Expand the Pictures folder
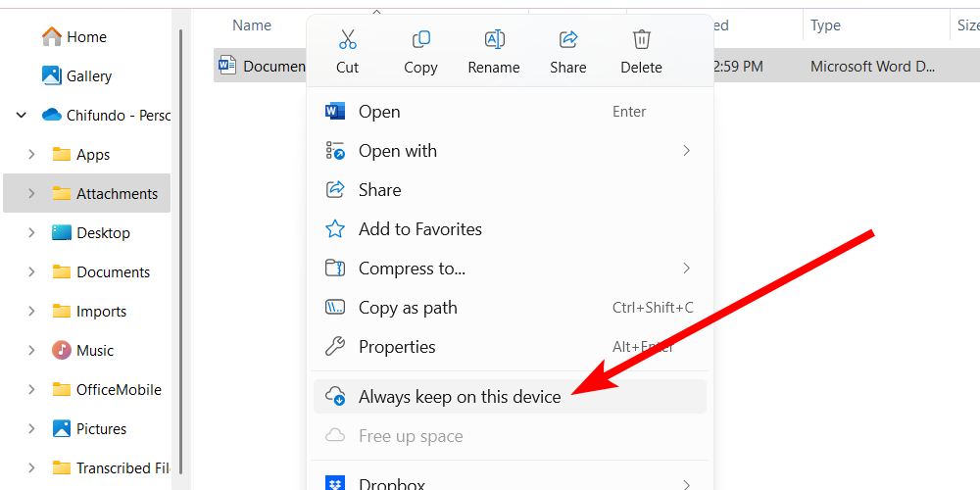980x490 pixels. [31, 429]
